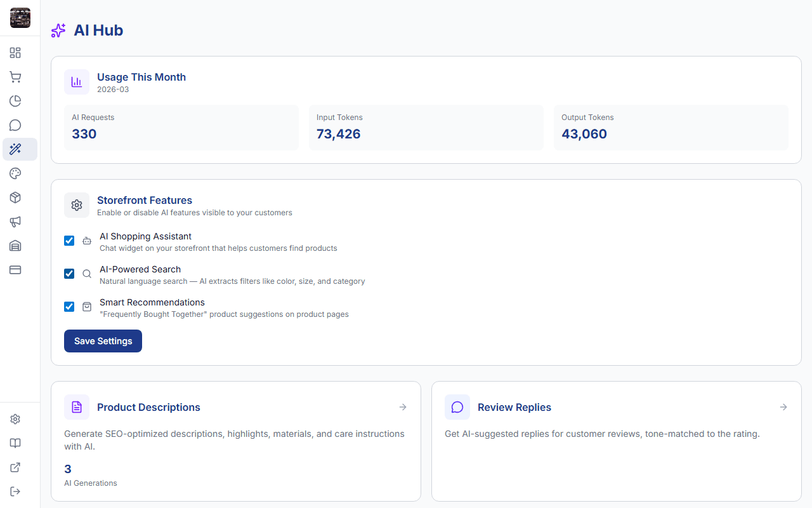The width and height of the screenshot is (812, 508).
Task: Click the store logo avatar in the sidebar
Action: click(20, 18)
